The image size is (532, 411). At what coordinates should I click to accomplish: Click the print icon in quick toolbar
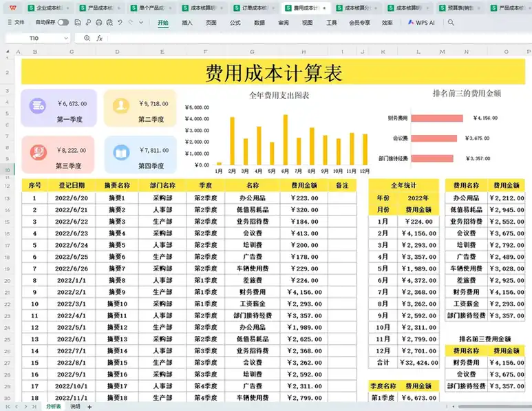tap(98, 23)
